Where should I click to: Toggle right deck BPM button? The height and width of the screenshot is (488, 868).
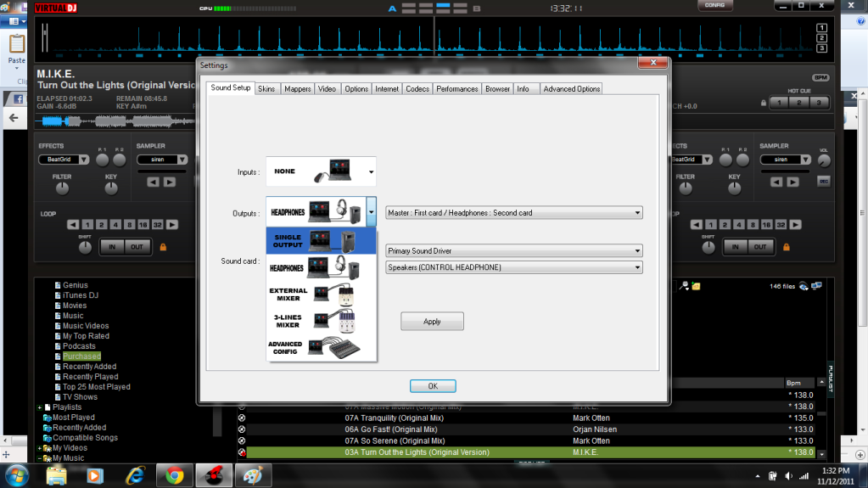(x=820, y=77)
